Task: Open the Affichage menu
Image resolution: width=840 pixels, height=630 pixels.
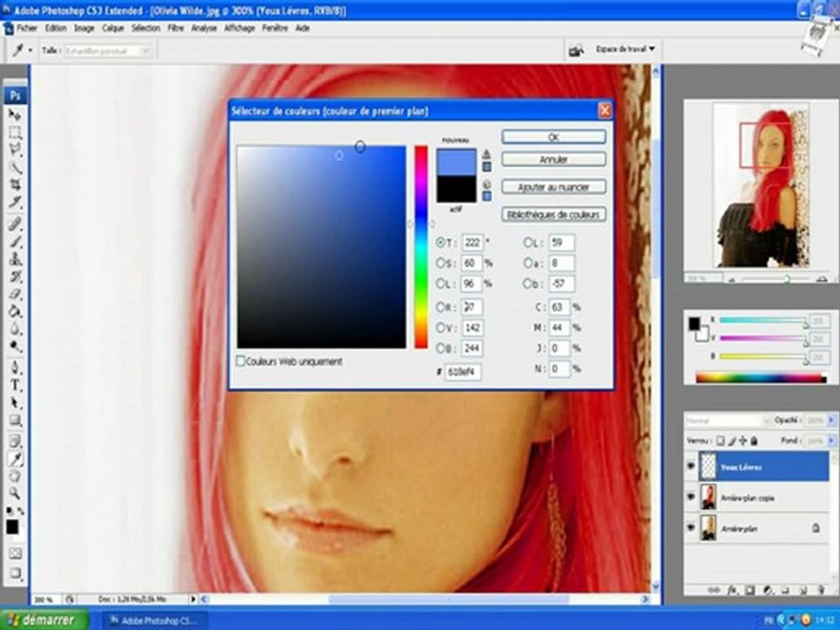Action: click(x=240, y=28)
